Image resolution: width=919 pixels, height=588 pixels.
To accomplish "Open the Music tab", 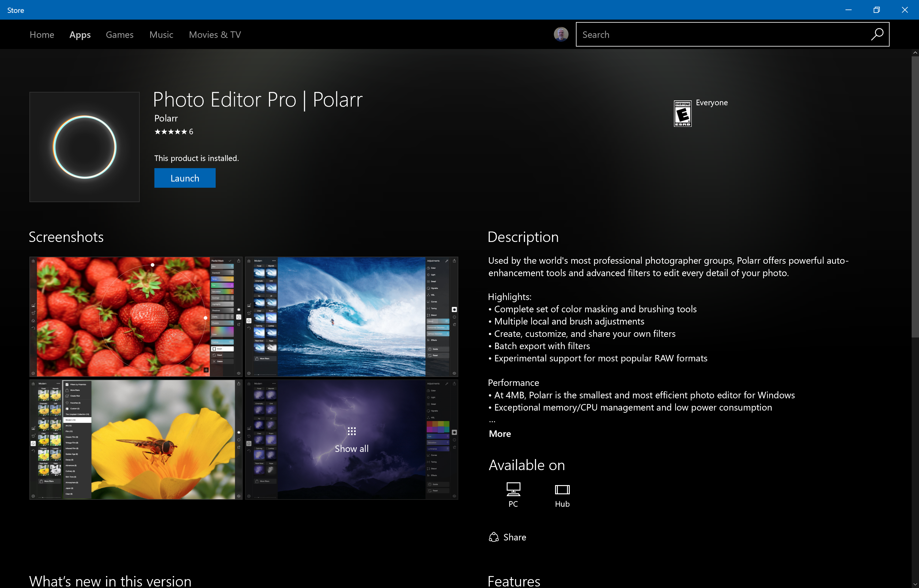I will click(x=161, y=35).
